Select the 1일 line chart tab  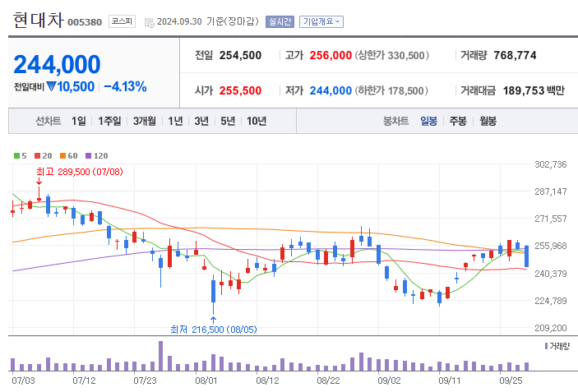tap(79, 121)
